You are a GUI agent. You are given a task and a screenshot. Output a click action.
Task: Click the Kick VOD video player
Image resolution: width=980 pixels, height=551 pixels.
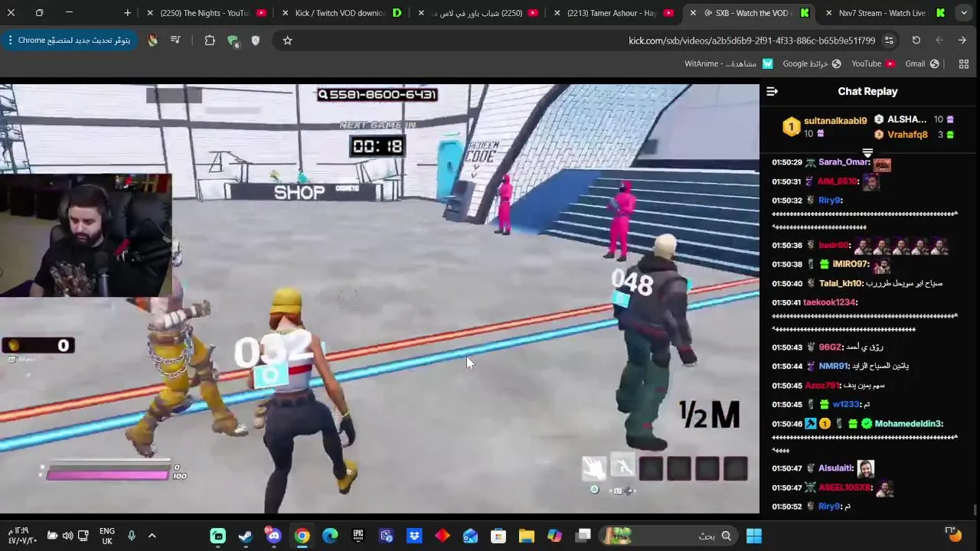380,298
